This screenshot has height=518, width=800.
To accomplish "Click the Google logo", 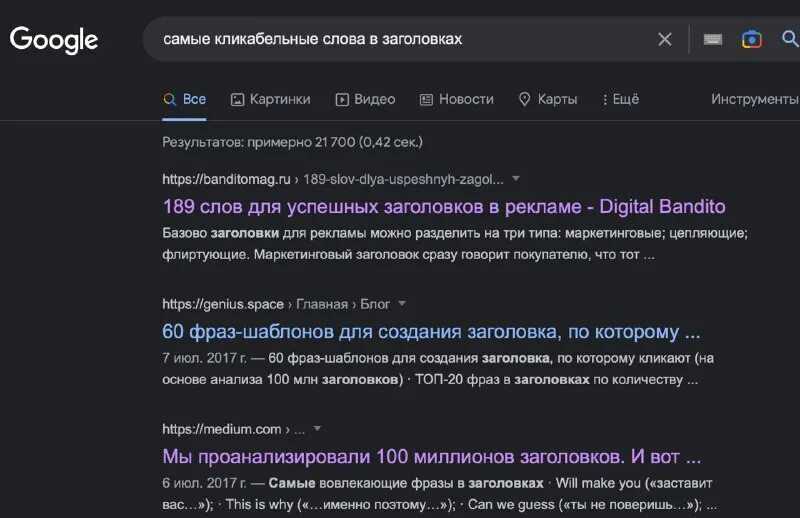I will (x=54, y=40).
